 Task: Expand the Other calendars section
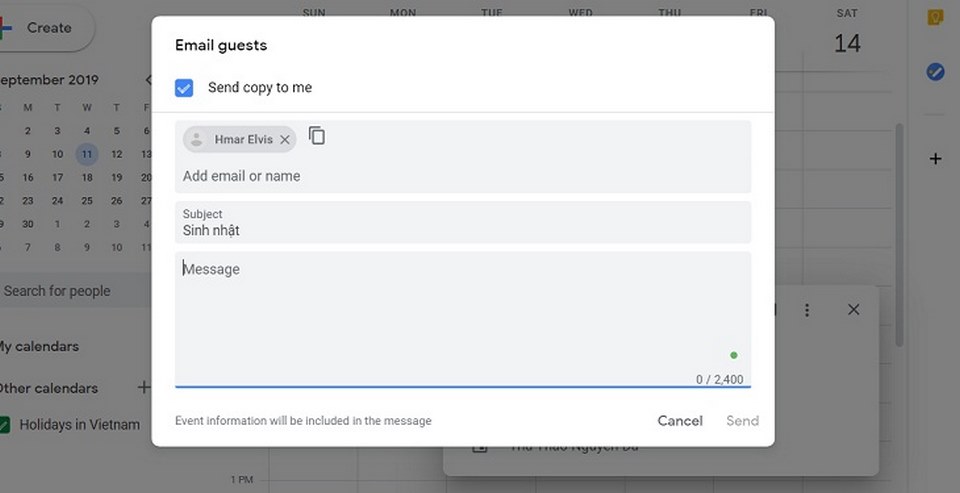pyautogui.click(x=50, y=388)
